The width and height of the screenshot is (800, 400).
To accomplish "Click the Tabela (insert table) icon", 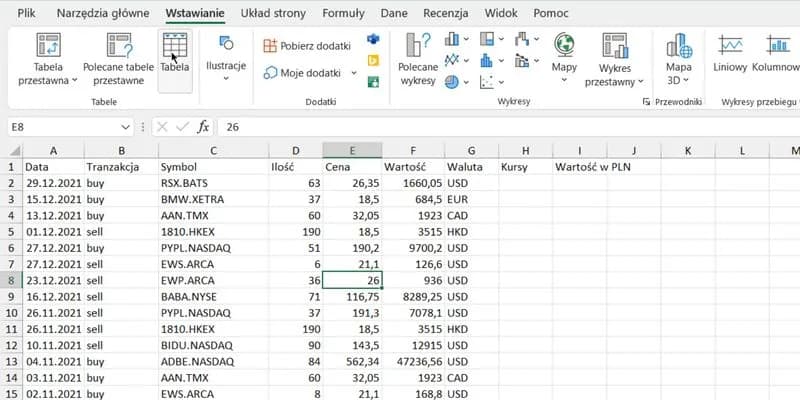I will click(x=174, y=54).
